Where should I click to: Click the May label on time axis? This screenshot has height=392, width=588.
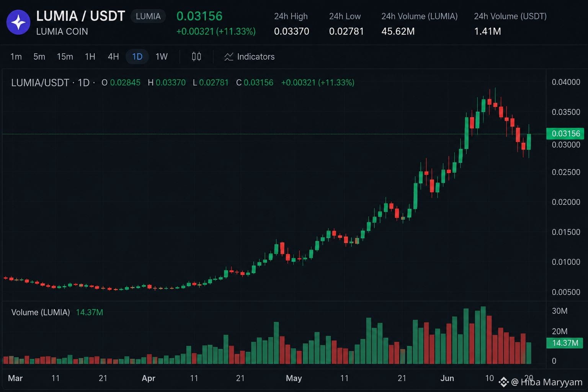click(x=294, y=378)
